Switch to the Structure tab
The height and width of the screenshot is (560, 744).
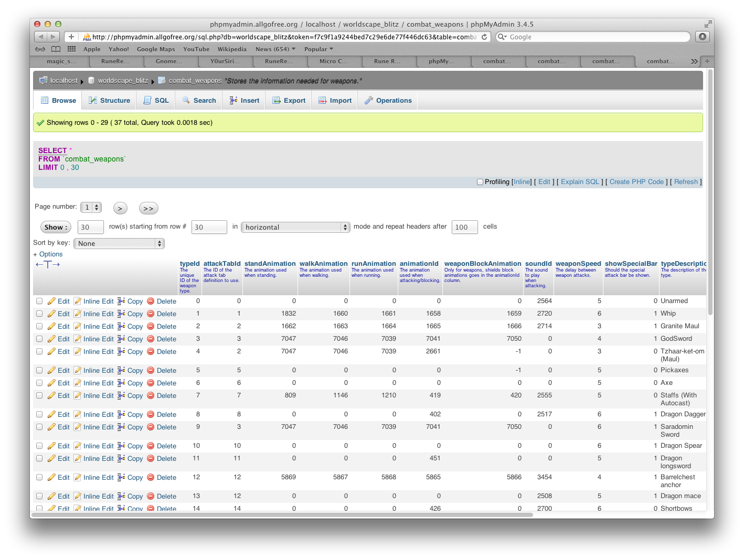coord(109,100)
